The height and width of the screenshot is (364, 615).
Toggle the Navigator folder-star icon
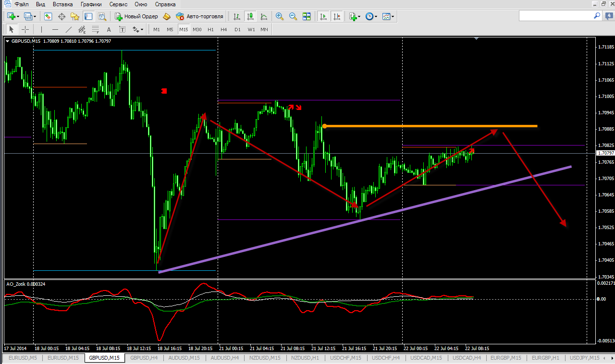click(75, 16)
